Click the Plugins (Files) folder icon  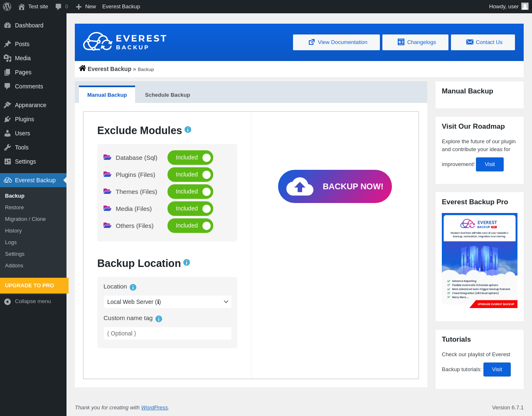tap(108, 174)
